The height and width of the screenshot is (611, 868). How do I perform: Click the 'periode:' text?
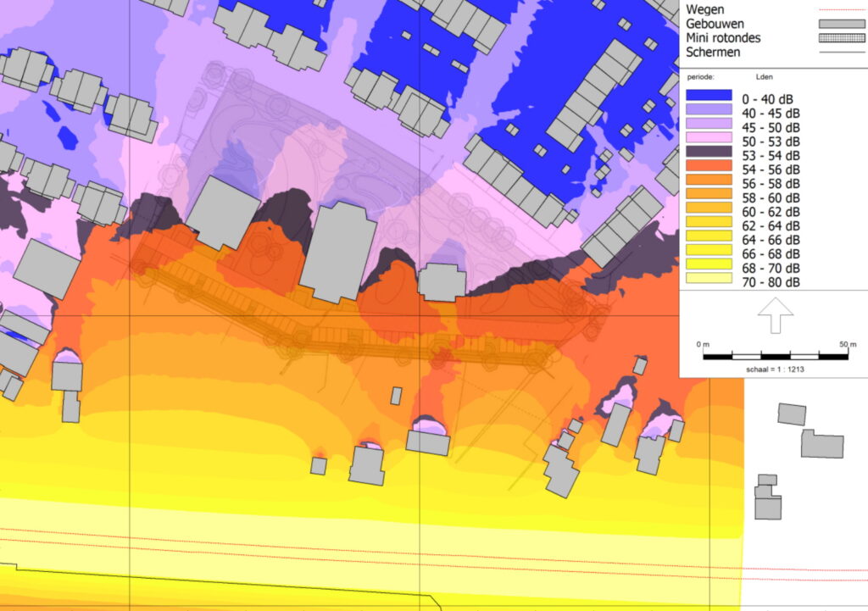coord(701,77)
